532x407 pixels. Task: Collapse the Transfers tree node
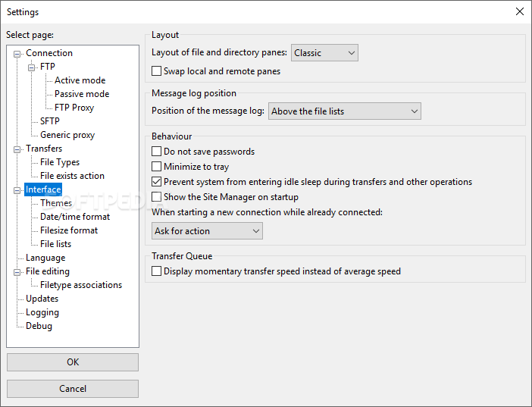click(17, 149)
